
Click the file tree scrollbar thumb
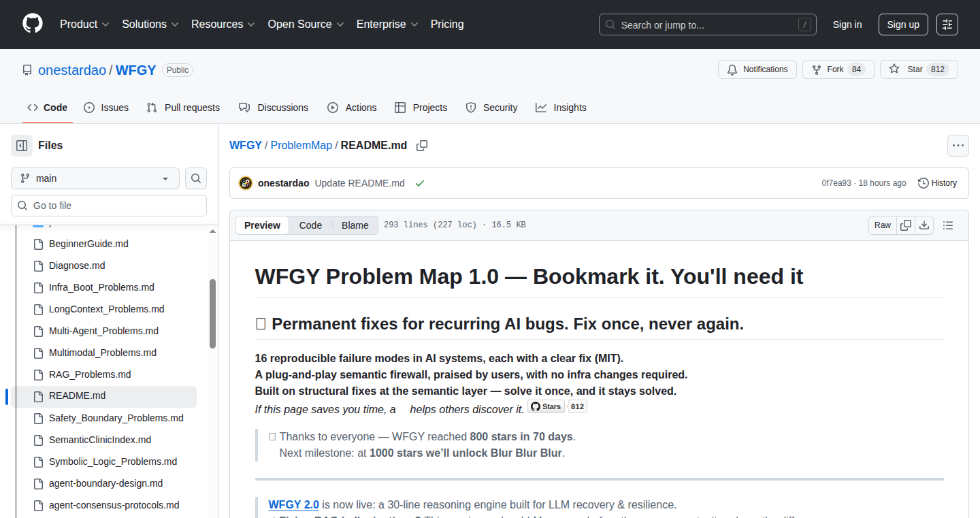(212, 313)
